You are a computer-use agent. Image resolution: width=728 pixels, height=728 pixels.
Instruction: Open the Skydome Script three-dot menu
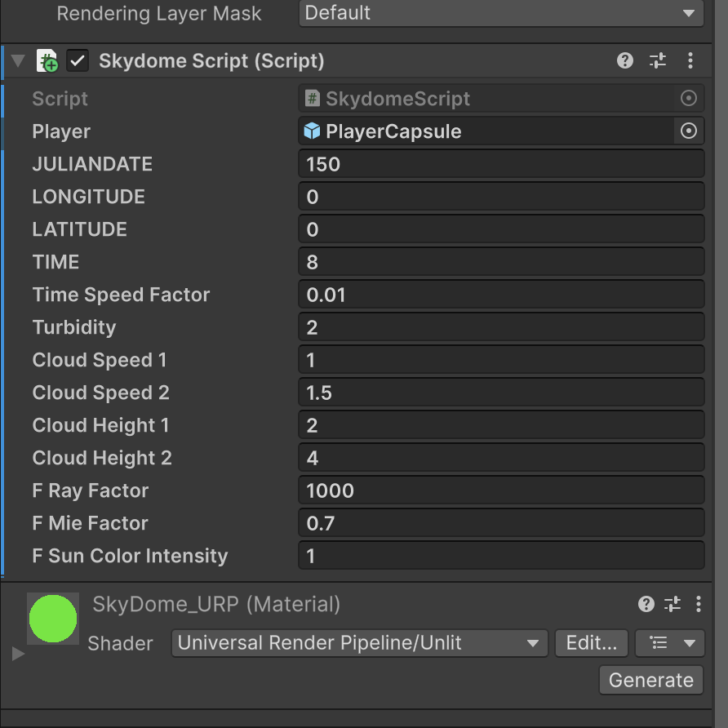[x=690, y=60]
